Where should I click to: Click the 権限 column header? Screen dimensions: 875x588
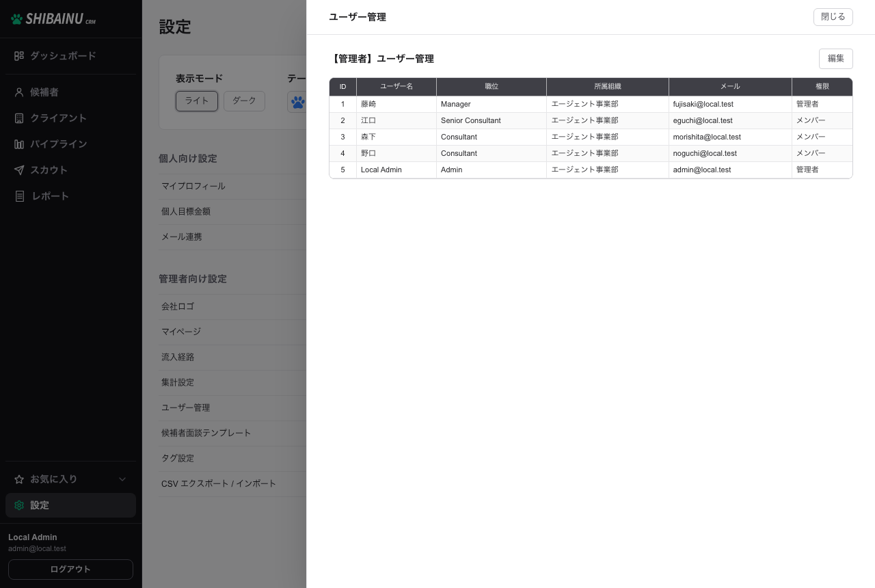click(822, 87)
